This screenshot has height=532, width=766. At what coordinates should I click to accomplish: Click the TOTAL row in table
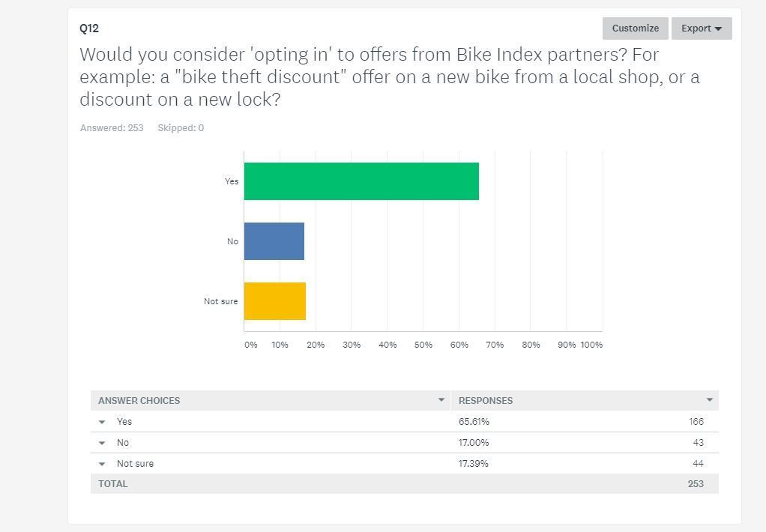(x=113, y=484)
